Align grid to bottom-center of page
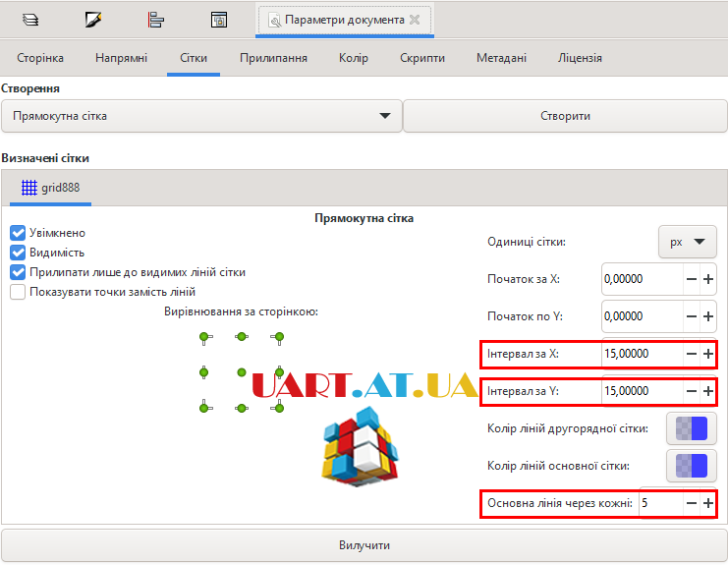Screen dimensions: 728x565 coord(242,408)
